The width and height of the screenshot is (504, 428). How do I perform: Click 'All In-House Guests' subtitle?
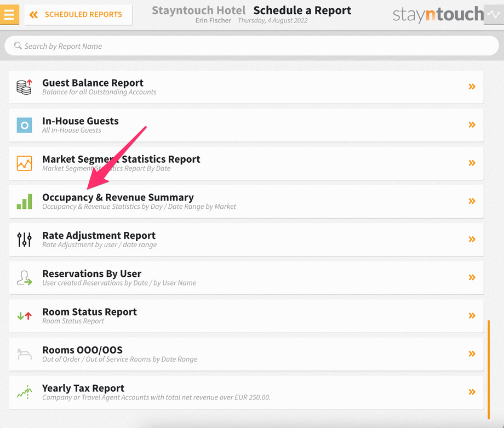[x=72, y=130]
